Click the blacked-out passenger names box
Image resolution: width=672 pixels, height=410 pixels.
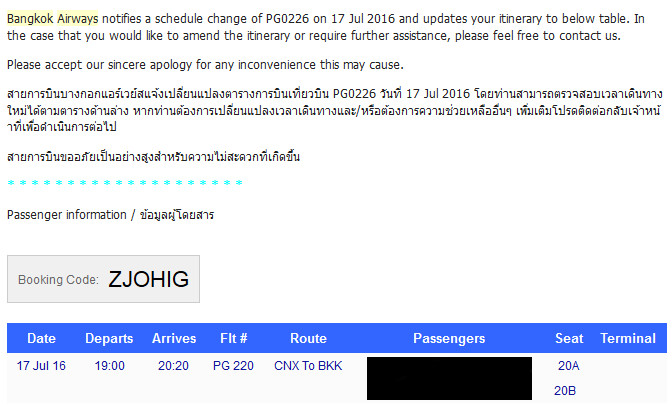[x=449, y=379]
